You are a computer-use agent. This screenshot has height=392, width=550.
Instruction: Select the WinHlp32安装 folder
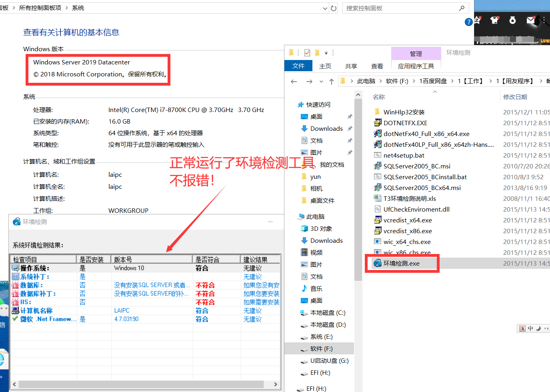(404, 112)
